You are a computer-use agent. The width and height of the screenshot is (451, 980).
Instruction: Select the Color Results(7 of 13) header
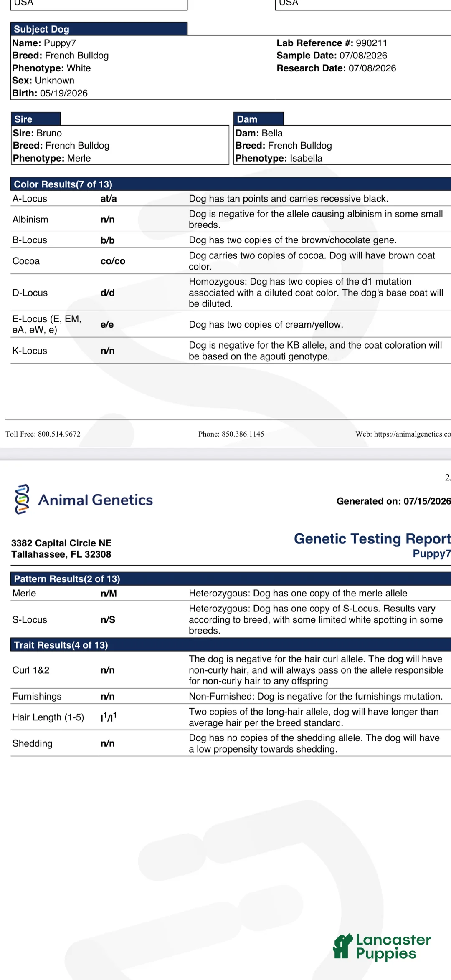[x=231, y=184]
